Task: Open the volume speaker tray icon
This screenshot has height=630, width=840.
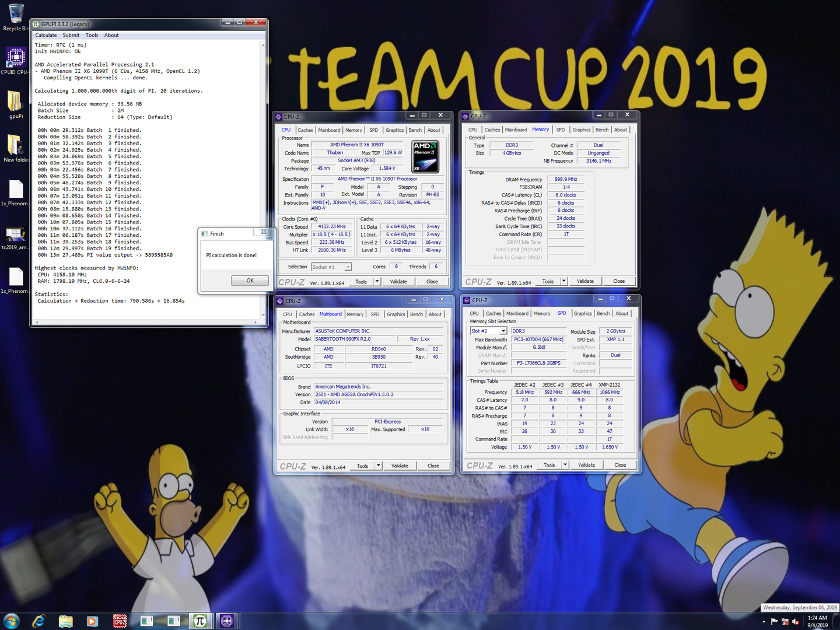Action: pyautogui.click(x=796, y=621)
